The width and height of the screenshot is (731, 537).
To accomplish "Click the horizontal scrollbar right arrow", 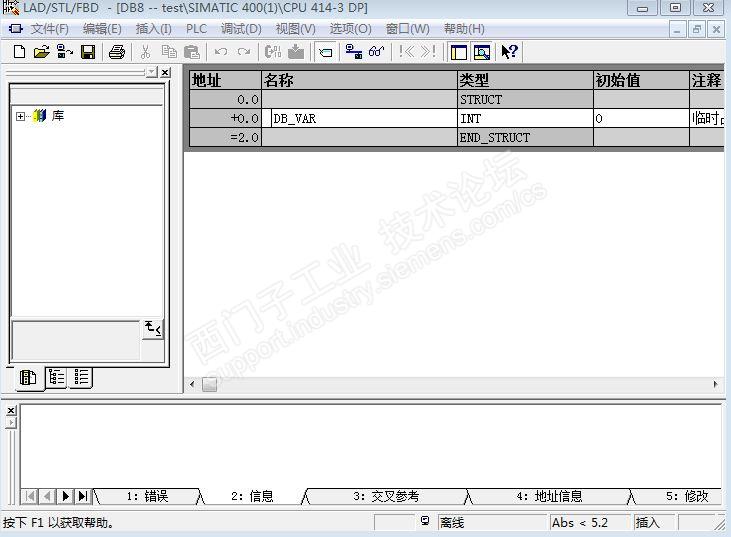I will click(x=715, y=384).
